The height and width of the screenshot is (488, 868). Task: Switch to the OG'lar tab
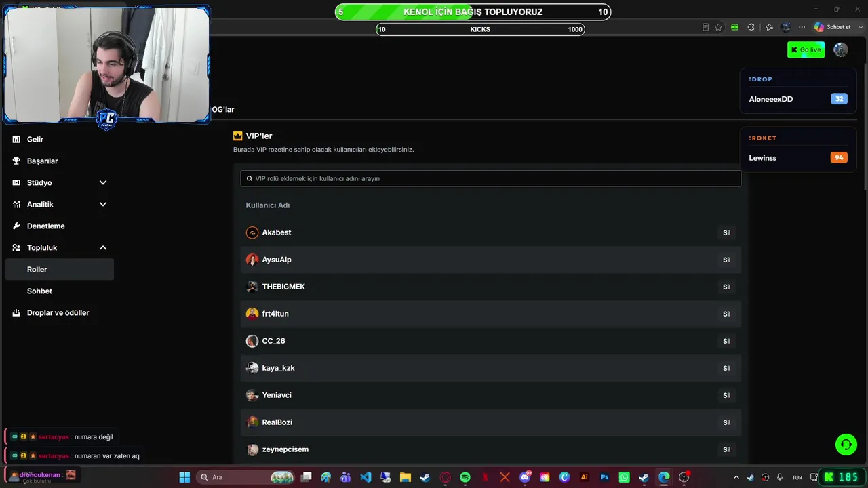[x=223, y=110]
